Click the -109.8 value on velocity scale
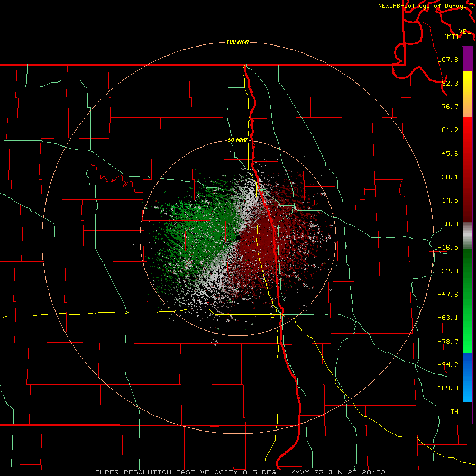 (446, 388)
